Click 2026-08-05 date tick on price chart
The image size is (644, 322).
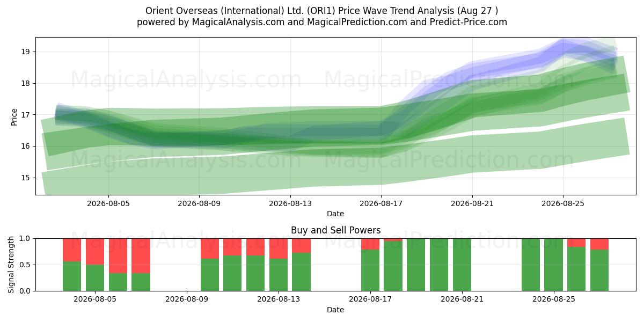tap(108, 203)
